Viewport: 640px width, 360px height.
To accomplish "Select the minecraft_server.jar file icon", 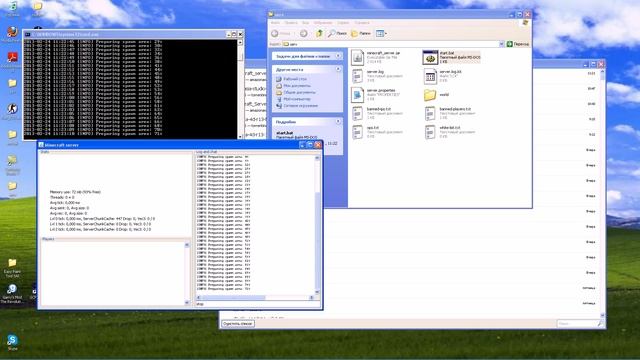I will pyautogui.click(x=358, y=58).
